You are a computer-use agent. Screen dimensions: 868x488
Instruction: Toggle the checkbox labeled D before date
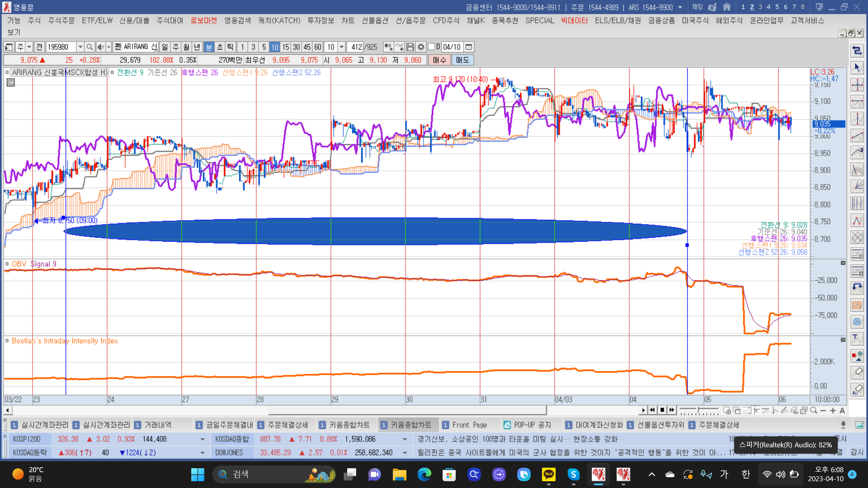tap(431, 47)
